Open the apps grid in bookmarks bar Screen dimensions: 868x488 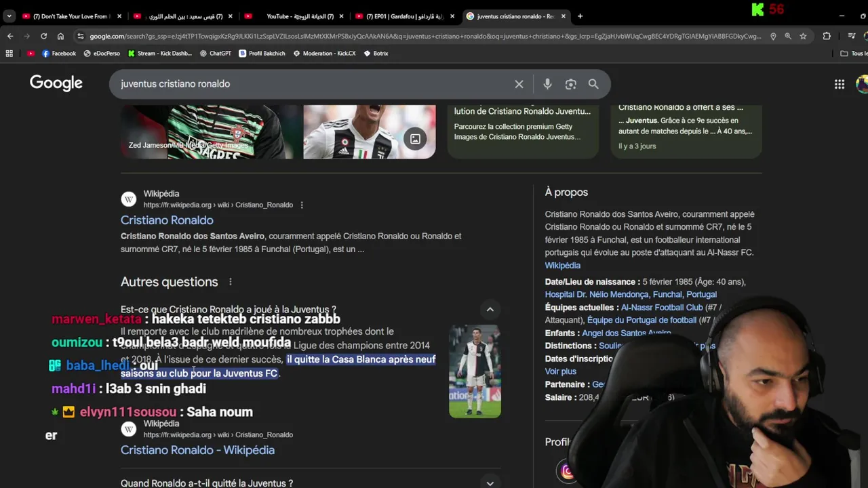9,53
